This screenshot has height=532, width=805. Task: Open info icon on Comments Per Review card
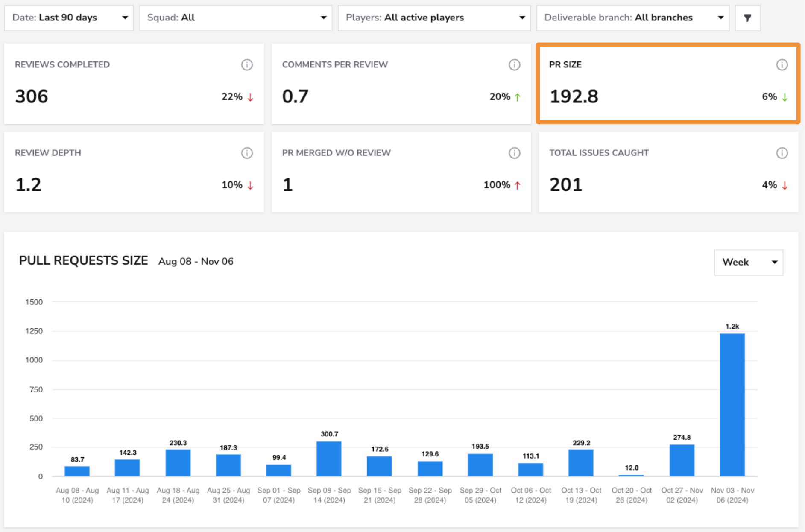[514, 65]
